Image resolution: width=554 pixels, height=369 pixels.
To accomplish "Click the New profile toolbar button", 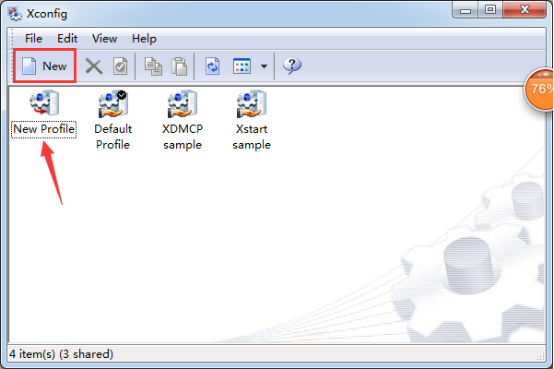I will click(45, 66).
